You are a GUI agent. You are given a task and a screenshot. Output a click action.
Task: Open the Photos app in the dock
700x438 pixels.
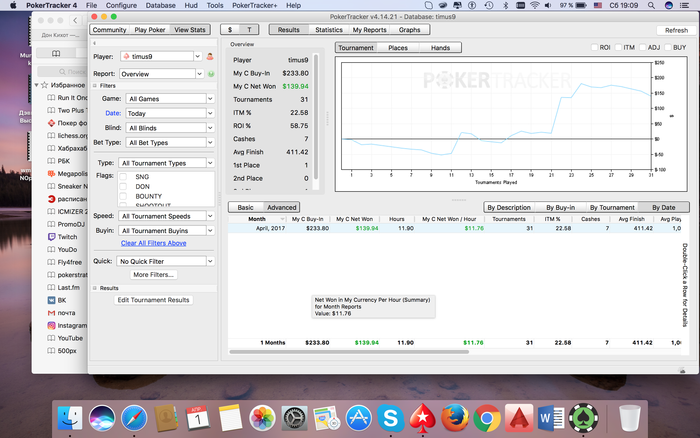pyautogui.click(x=262, y=418)
